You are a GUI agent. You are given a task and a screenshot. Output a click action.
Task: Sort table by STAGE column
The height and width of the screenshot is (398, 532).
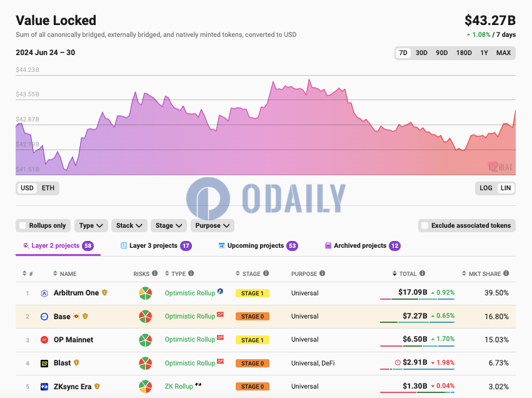(x=248, y=273)
